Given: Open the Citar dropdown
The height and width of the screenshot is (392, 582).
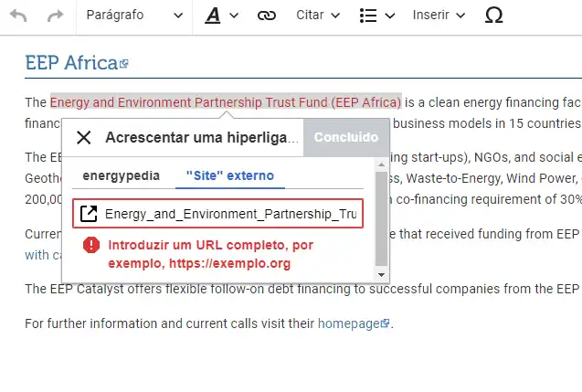Looking at the screenshot, I should [318, 16].
